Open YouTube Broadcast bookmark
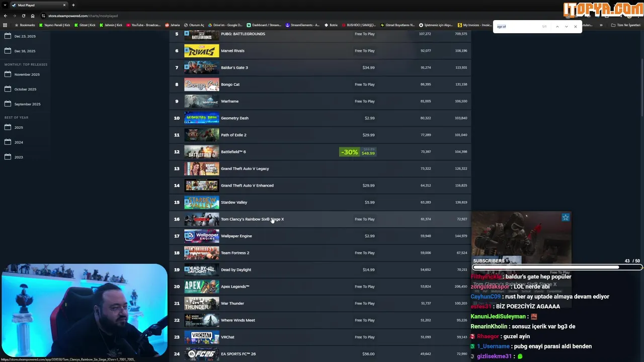644x362 pixels. (144, 25)
